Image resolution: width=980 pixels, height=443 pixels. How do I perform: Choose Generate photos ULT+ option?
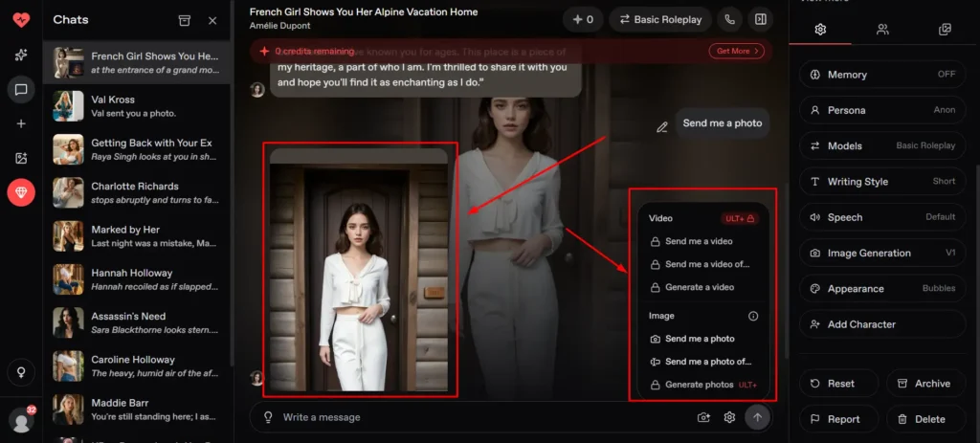tap(703, 385)
